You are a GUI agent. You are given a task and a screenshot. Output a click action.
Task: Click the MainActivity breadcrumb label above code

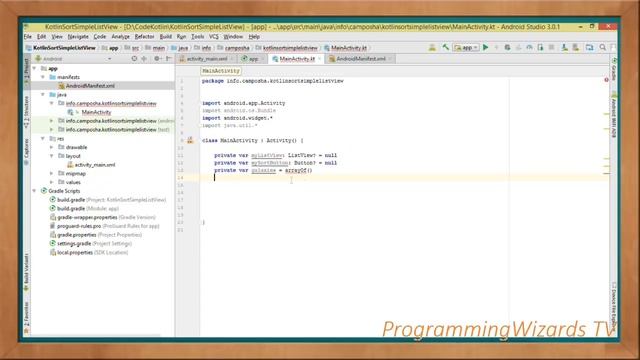click(221, 71)
